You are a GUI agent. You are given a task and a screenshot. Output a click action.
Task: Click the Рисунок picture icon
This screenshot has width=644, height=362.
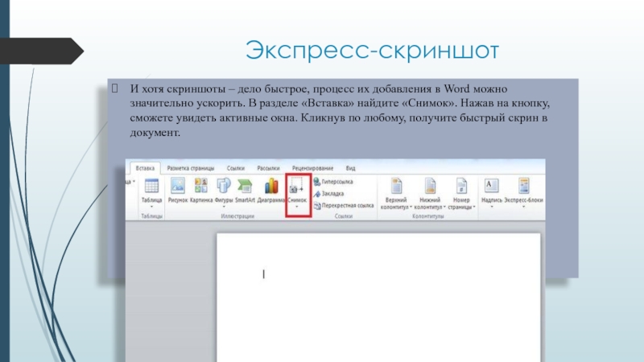[177, 186]
